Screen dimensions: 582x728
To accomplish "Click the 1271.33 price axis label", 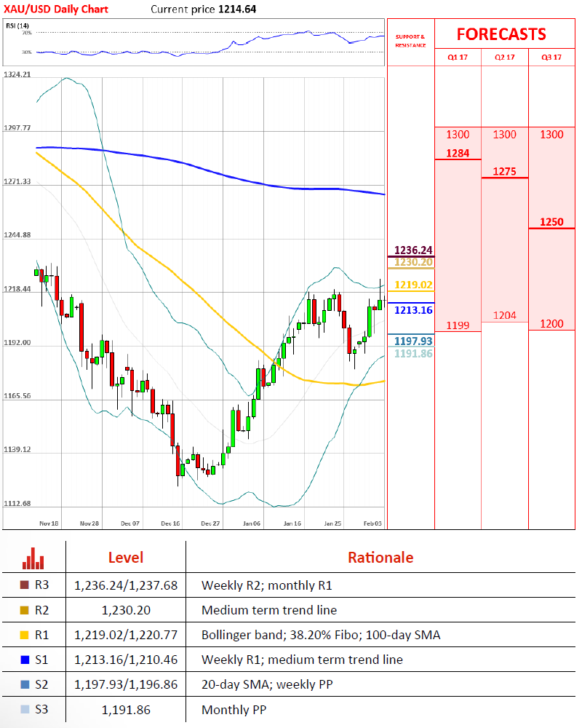I will (x=17, y=181).
